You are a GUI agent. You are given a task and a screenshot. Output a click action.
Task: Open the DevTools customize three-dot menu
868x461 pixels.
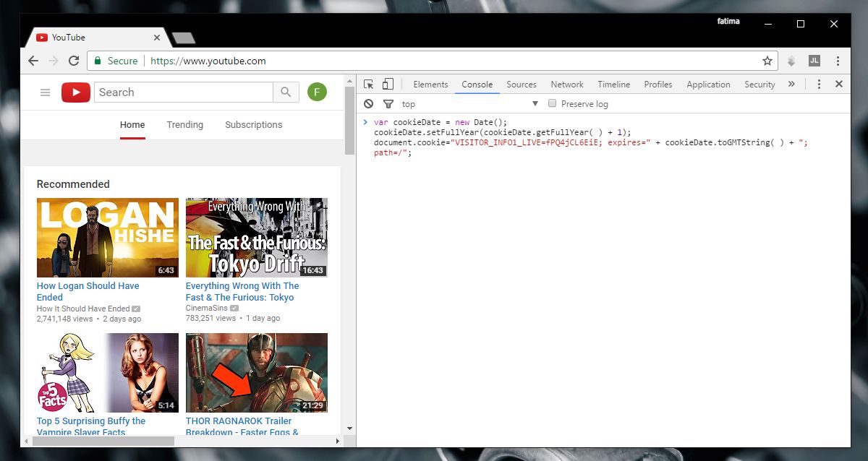click(x=819, y=85)
